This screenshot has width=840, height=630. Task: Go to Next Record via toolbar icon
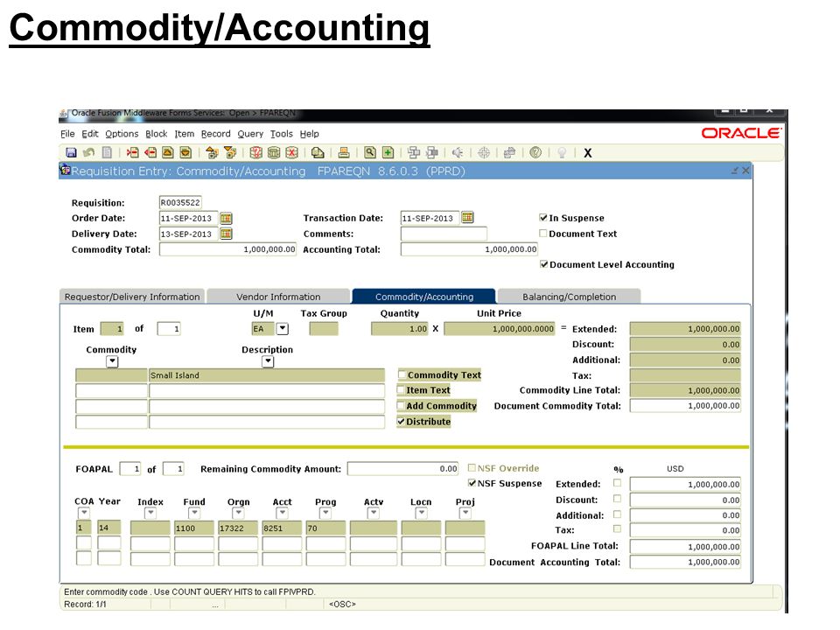tap(185, 152)
